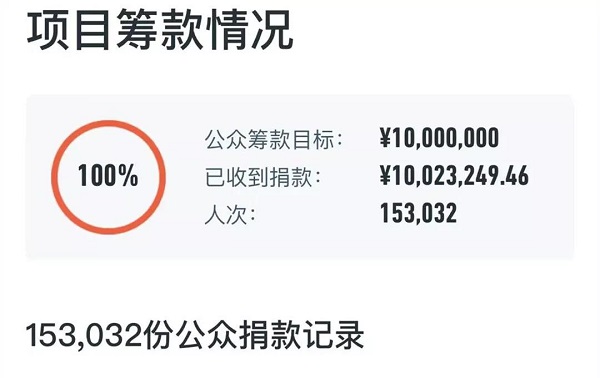
Task: Click the 153,032 participant count
Action: click(x=419, y=213)
